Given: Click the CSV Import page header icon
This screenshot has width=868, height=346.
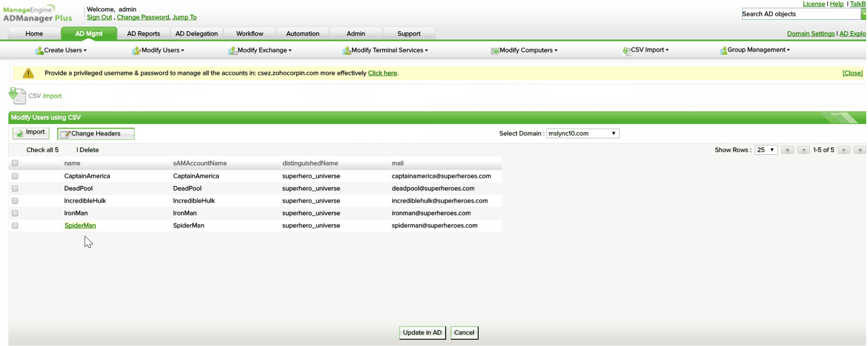Looking at the screenshot, I should 17,96.
